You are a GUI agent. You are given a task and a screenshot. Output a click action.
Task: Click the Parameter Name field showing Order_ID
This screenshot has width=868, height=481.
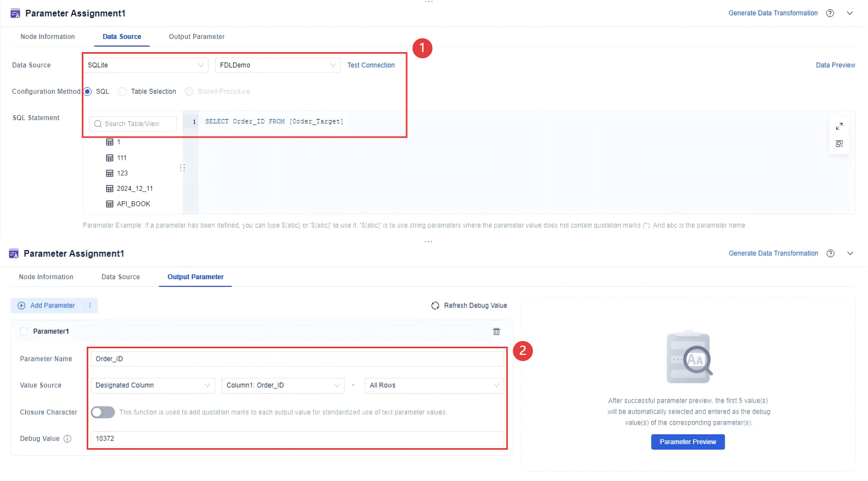(x=297, y=359)
